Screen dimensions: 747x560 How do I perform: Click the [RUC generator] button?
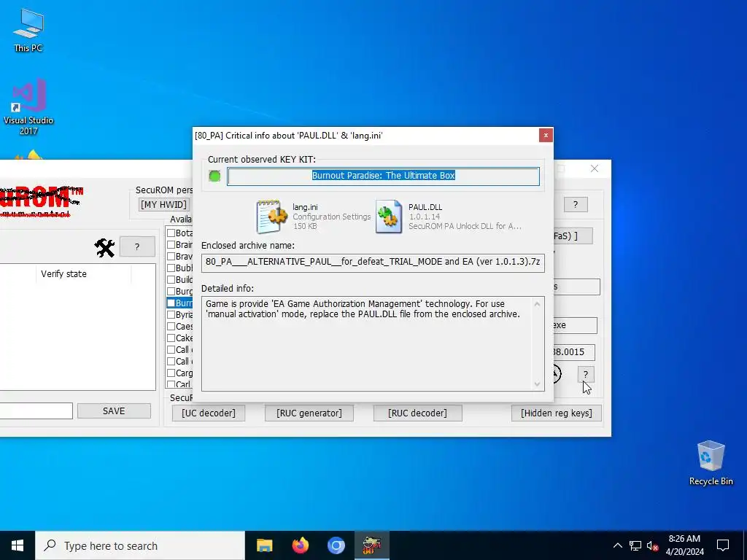click(x=309, y=413)
